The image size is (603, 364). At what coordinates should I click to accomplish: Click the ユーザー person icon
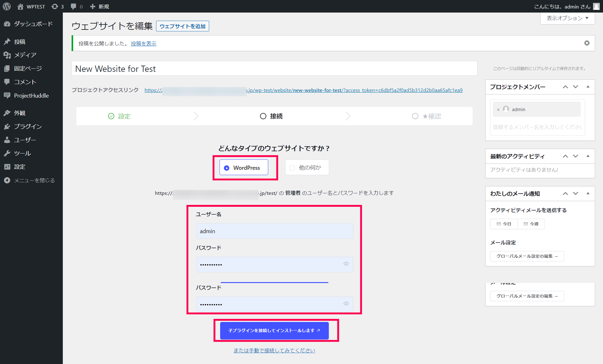pyautogui.click(x=7, y=140)
